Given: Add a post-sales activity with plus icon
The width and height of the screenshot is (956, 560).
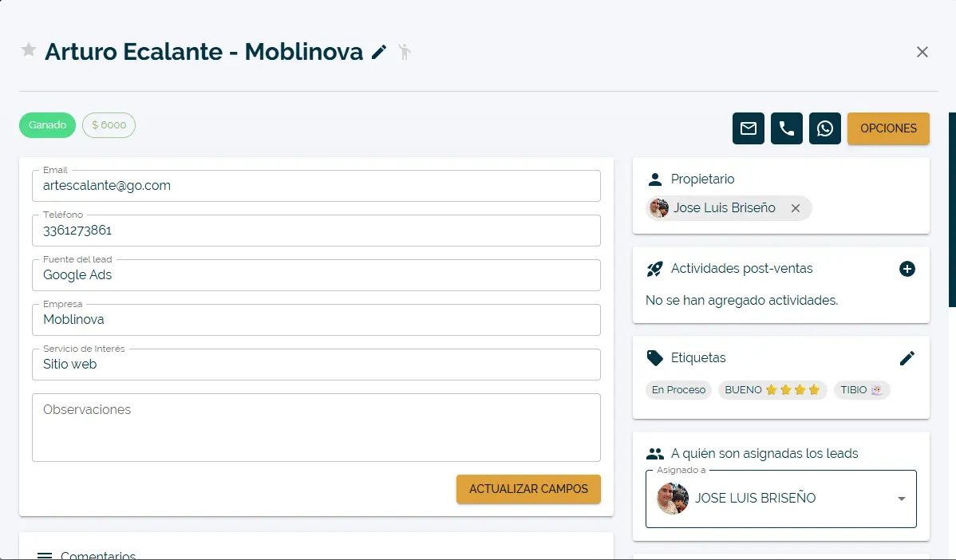Looking at the screenshot, I should pos(907,269).
